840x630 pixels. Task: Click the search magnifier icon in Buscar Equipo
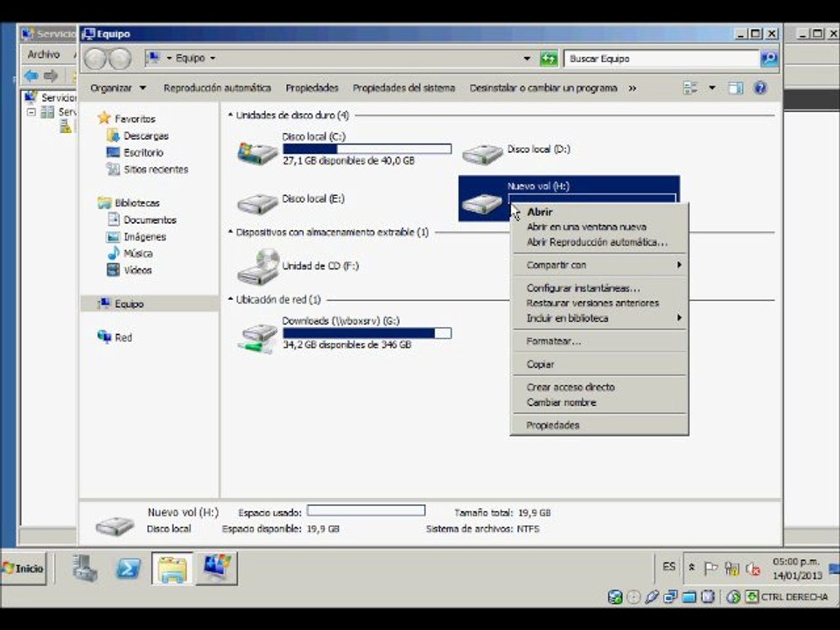pyautogui.click(x=769, y=59)
